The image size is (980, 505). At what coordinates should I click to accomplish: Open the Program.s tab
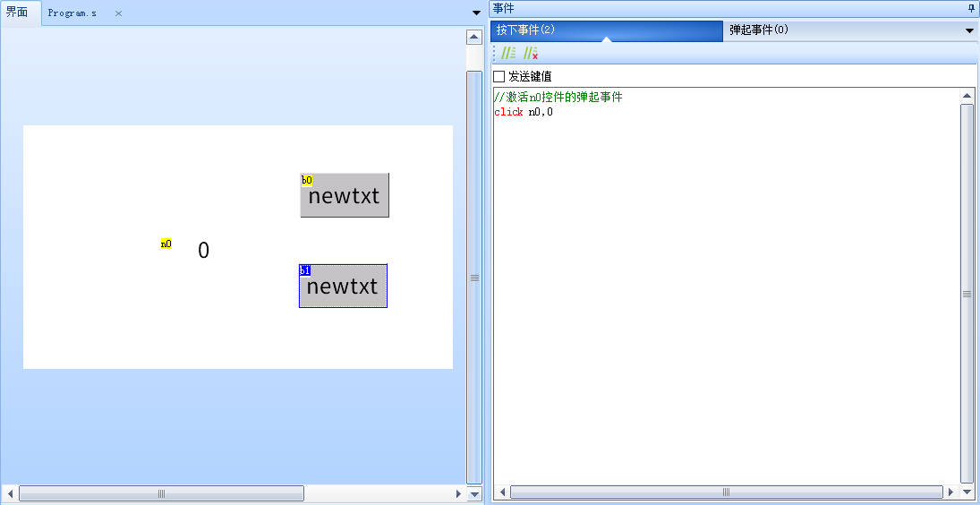(x=73, y=13)
